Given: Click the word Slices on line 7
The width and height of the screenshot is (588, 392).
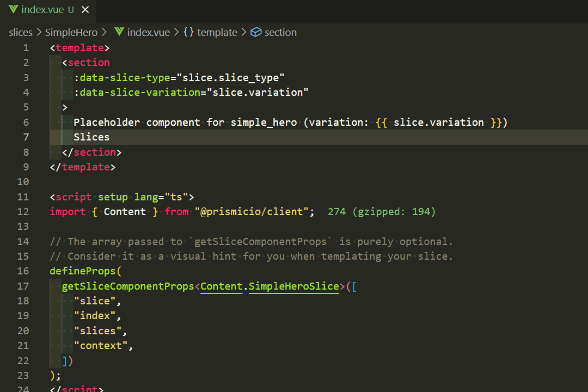Looking at the screenshot, I should click(x=91, y=137).
